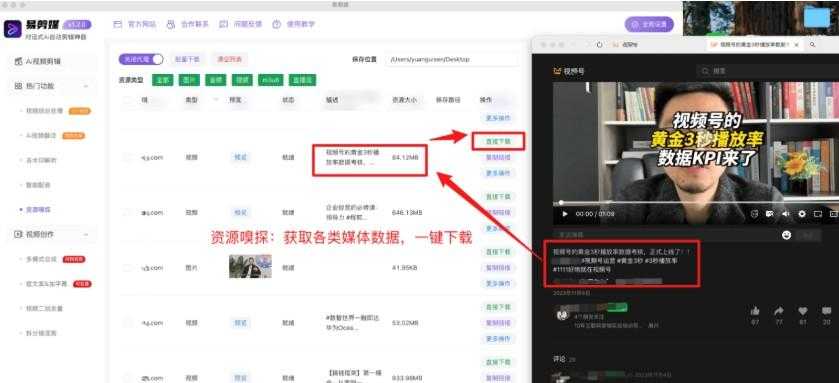
Task: Click the share arrow icon under video
Action: pyautogui.click(x=779, y=311)
